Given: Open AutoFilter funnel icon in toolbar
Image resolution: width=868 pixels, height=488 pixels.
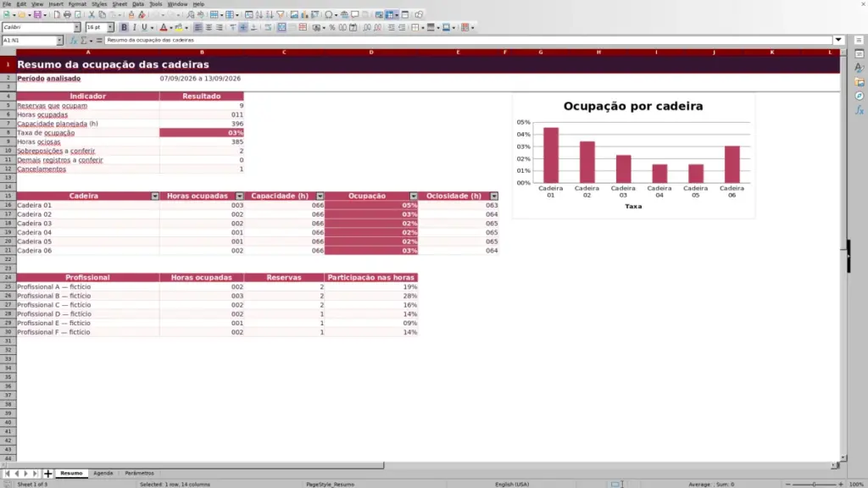Looking at the screenshot, I should pos(280,14).
